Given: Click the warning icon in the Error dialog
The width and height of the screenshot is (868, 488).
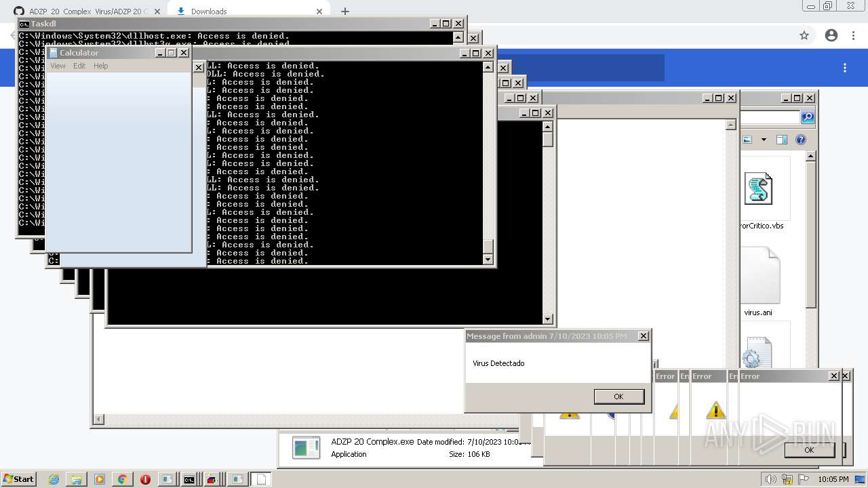Looking at the screenshot, I should pyautogui.click(x=715, y=410).
